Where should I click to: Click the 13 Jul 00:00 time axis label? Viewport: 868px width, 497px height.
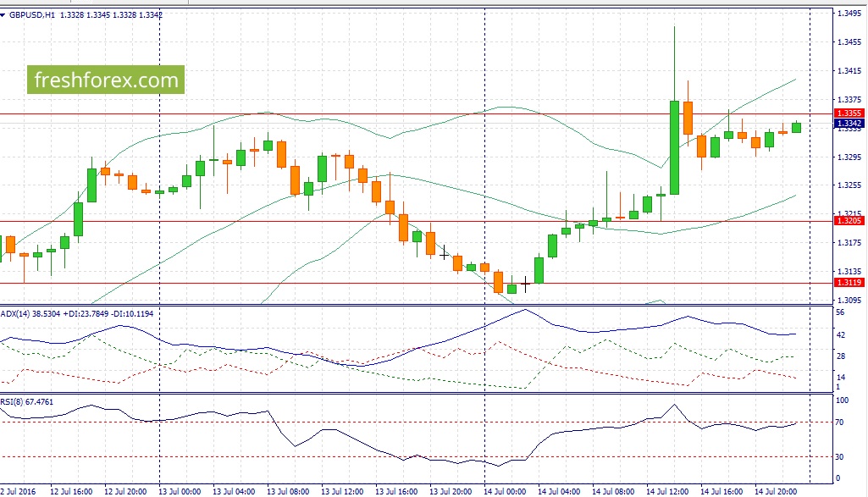[180, 491]
